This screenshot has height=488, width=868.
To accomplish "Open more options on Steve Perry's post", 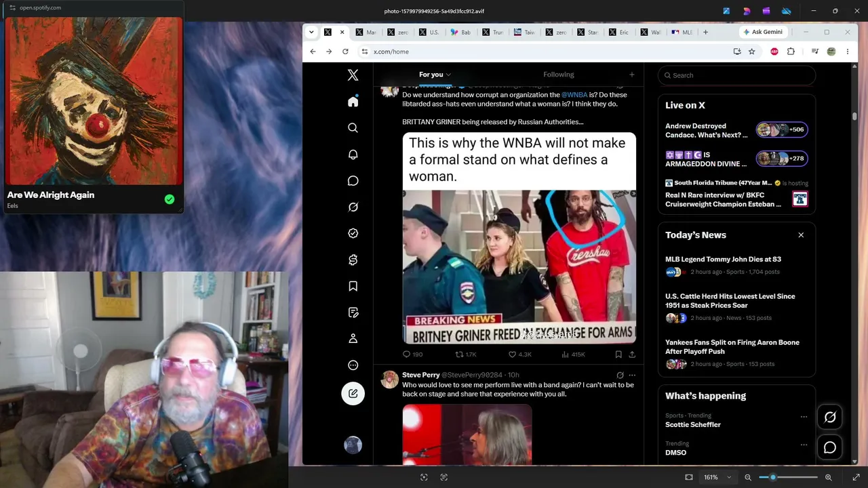I will coord(632,375).
